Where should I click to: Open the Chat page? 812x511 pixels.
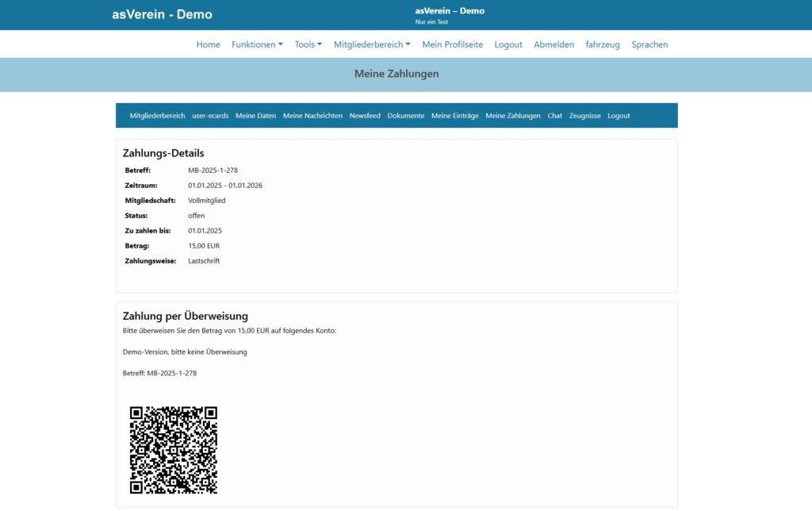554,116
